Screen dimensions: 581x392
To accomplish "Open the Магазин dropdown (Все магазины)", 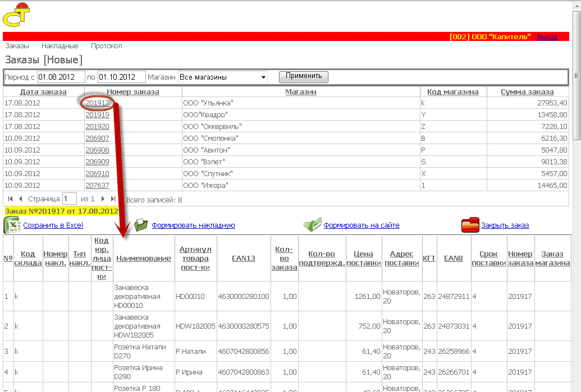I will click(x=223, y=77).
